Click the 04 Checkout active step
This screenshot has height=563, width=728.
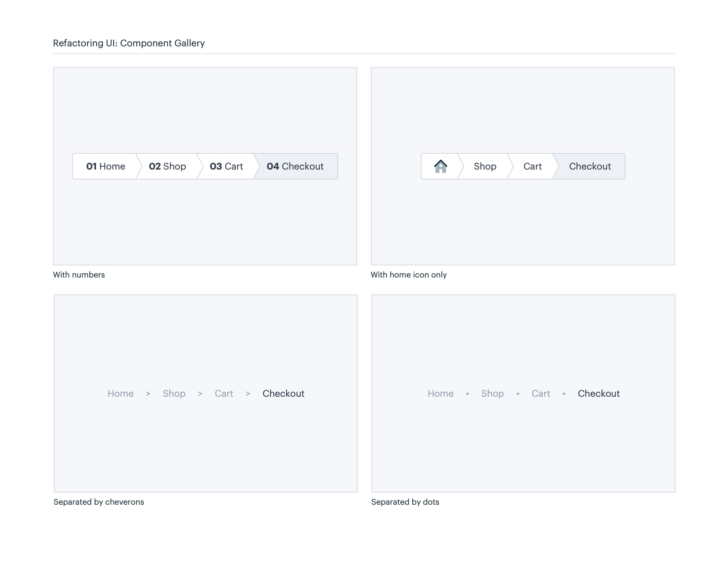295,166
